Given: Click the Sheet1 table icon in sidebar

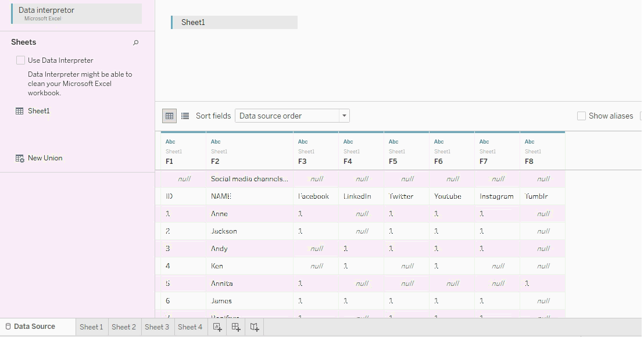Looking at the screenshot, I should click(19, 111).
